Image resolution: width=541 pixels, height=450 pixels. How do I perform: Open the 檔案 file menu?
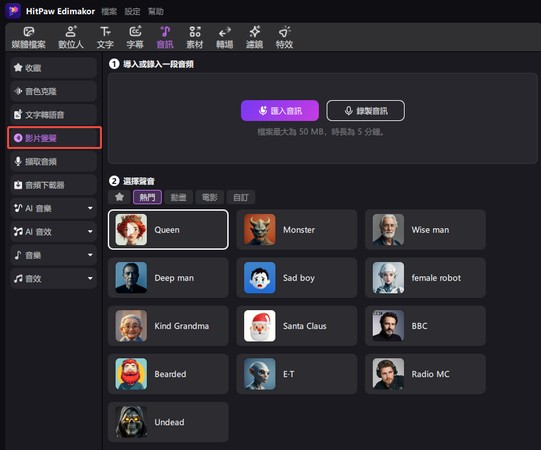click(109, 11)
